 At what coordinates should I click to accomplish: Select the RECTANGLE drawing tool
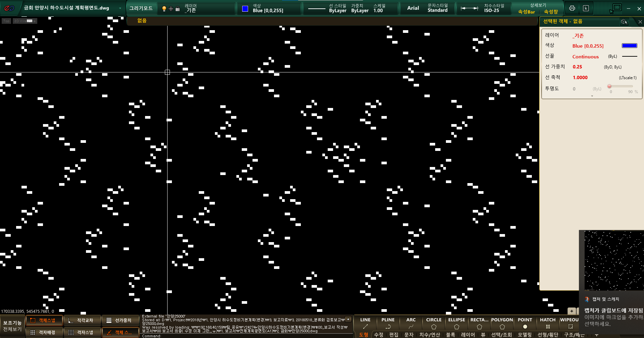point(479,323)
